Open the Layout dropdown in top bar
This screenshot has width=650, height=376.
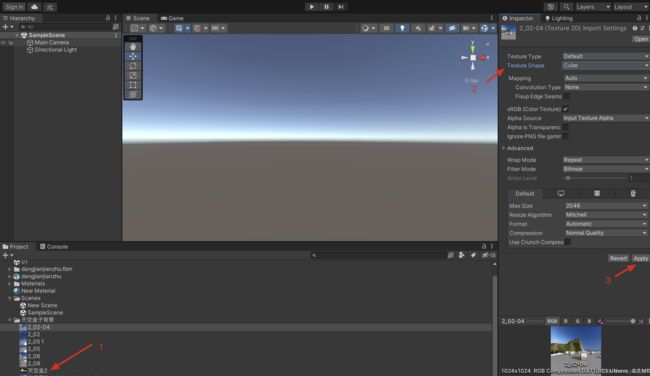(631, 7)
